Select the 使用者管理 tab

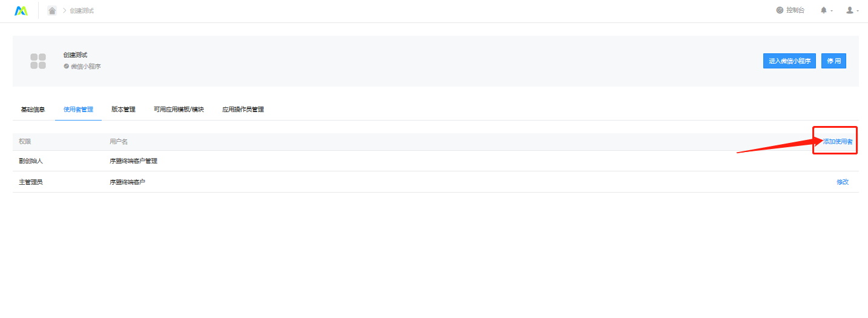pos(78,110)
